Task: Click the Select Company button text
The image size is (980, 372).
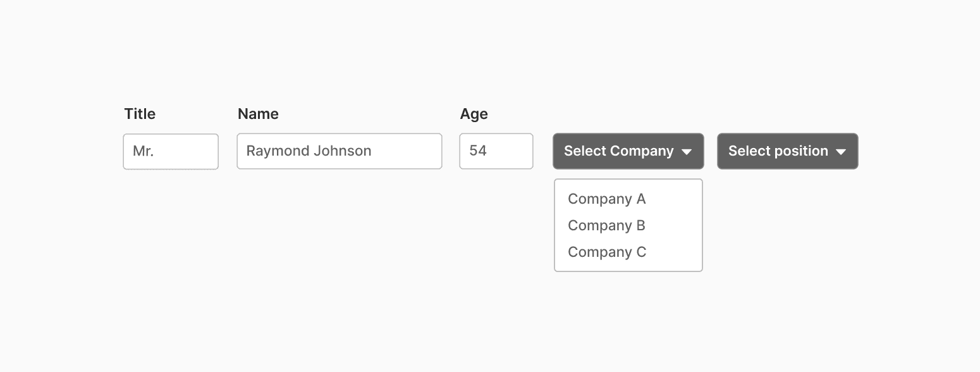Action: tap(619, 151)
